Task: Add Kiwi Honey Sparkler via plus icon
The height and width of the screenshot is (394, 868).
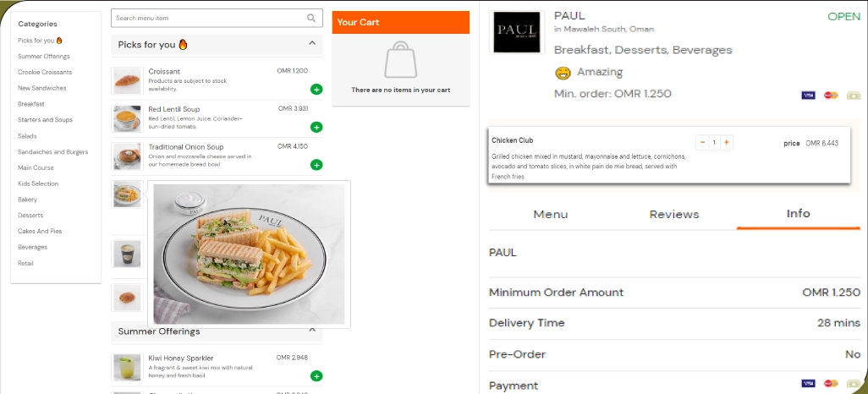Action: [x=316, y=376]
